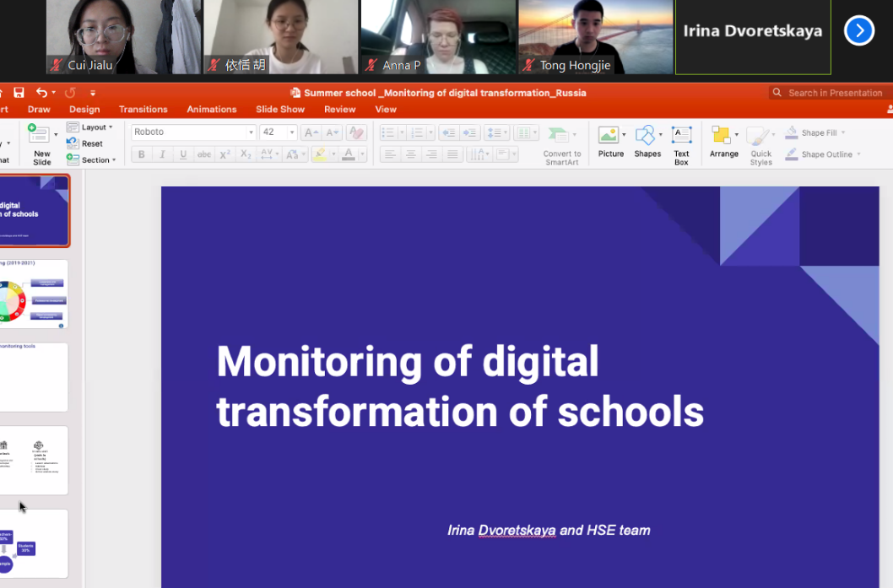Click the Save icon in title bar
893x588 pixels.
point(19,93)
